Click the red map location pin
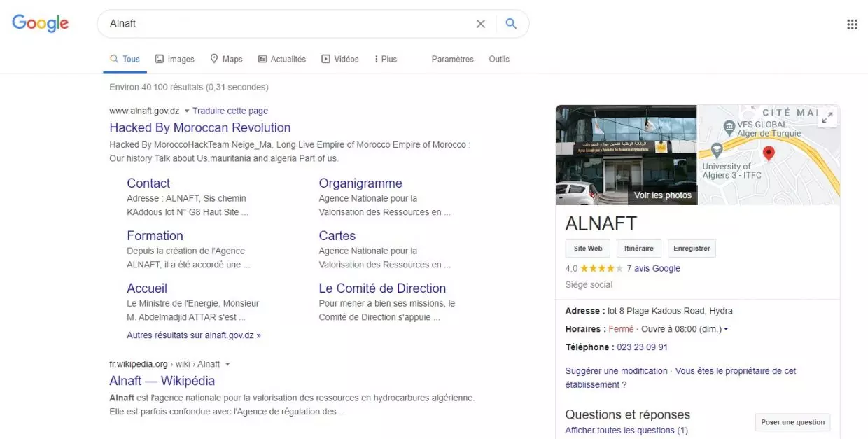 [x=769, y=153]
